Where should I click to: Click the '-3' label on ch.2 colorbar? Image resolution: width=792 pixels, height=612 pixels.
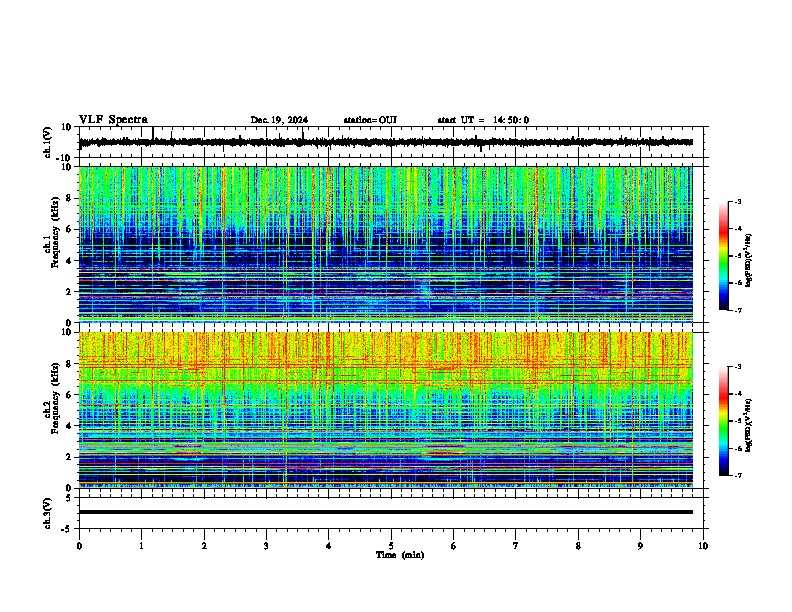737,367
